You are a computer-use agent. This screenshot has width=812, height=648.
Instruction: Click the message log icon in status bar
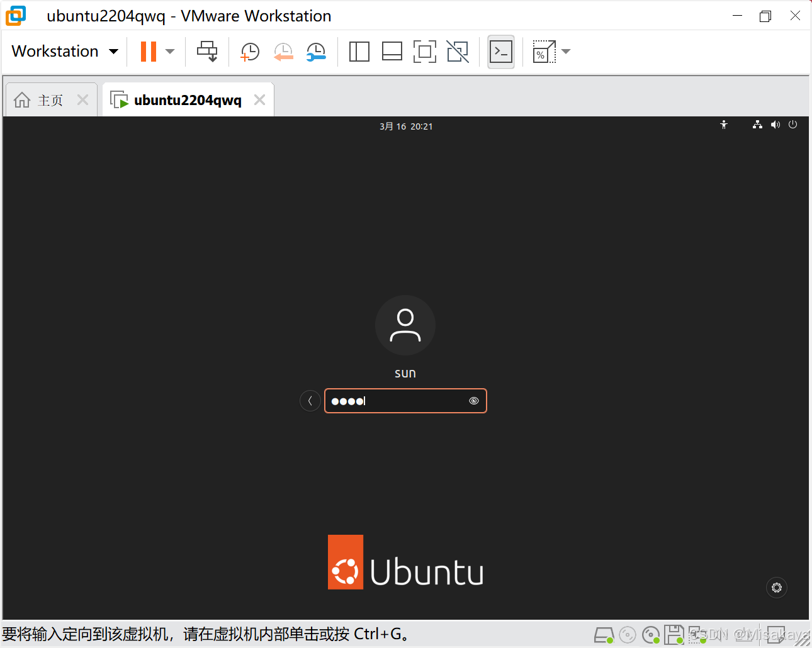[777, 635]
